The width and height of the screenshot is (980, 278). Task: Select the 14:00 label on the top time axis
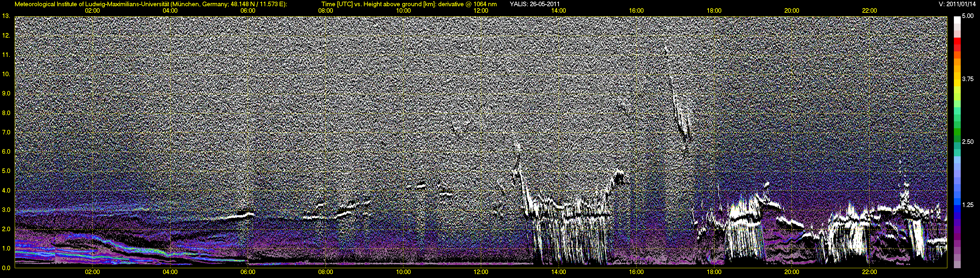[559, 11]
